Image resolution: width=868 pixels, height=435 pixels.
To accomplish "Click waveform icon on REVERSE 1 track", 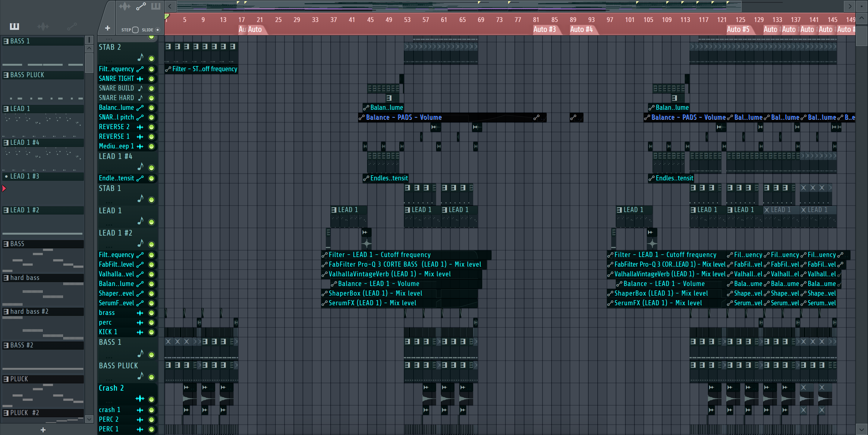I will click(140, 137).
